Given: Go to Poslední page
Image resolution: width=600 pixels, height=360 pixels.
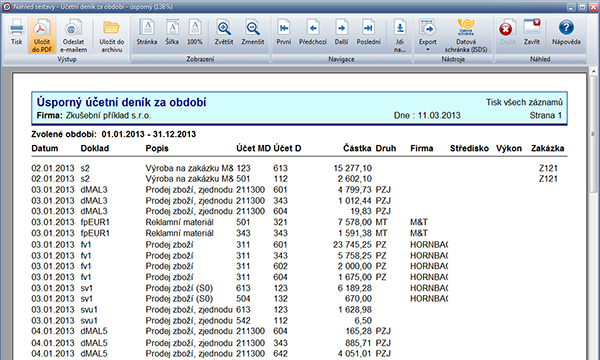Looking at the screenshot, I should 368,32.
